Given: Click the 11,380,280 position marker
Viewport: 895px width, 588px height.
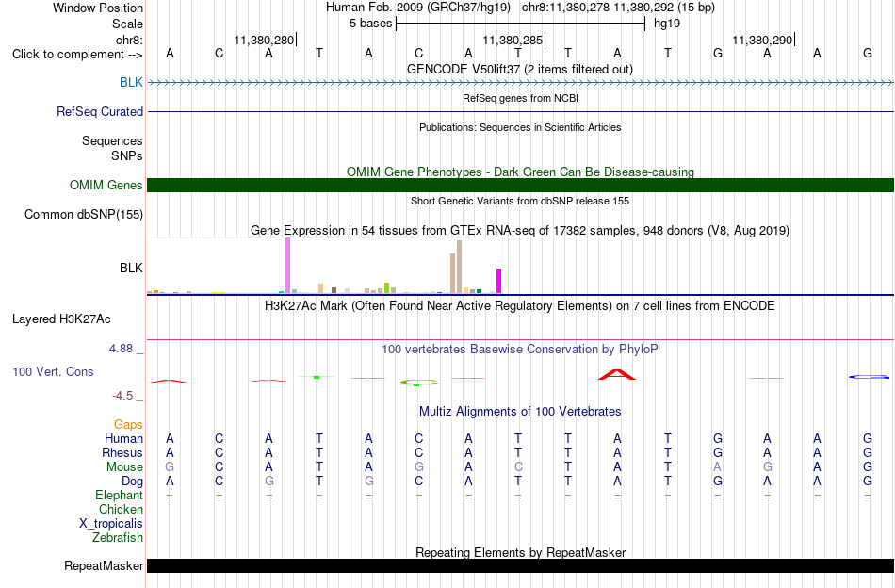Looking at the screenshot, I should tap(265, 40).
